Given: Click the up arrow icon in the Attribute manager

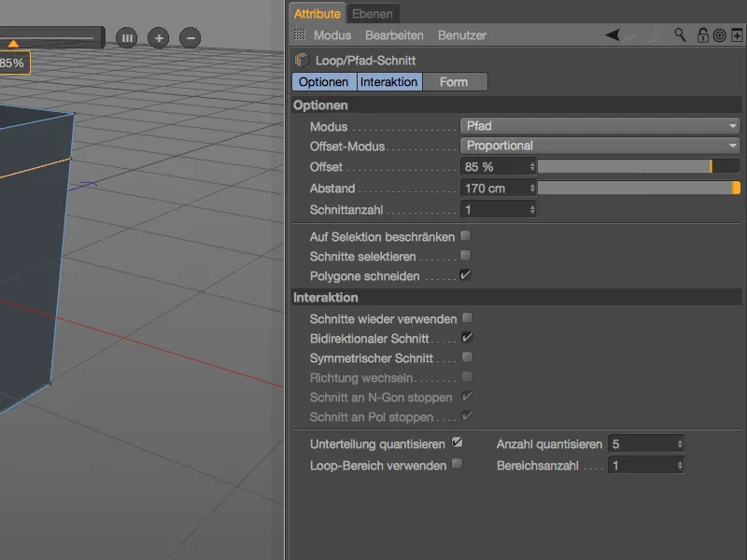Looking at the screenshot, I should coord(655,35).
